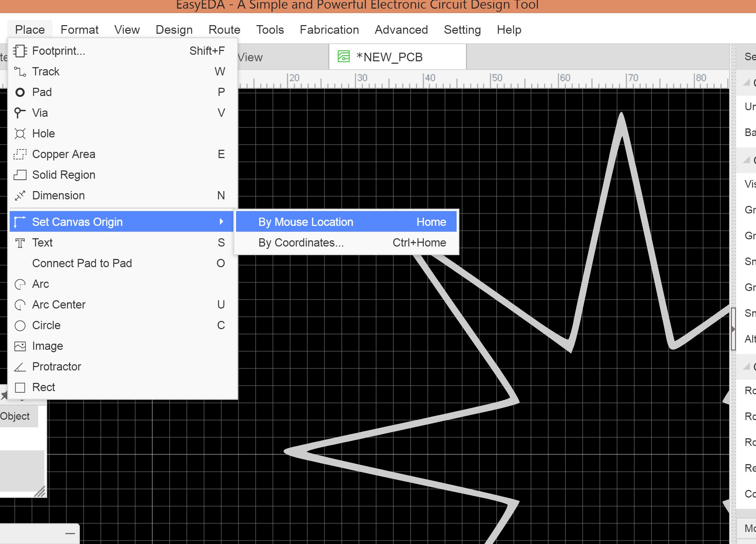Click the Shift+F shortcut text
756x544 pixels.
207,51
